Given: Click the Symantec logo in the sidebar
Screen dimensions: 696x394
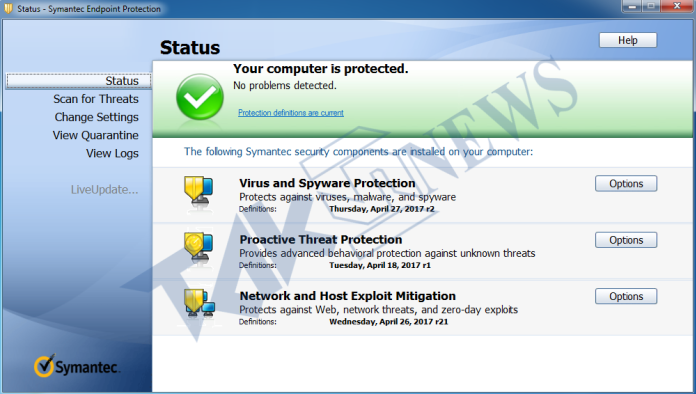Looking at the screenshot, I should [76, 366].
